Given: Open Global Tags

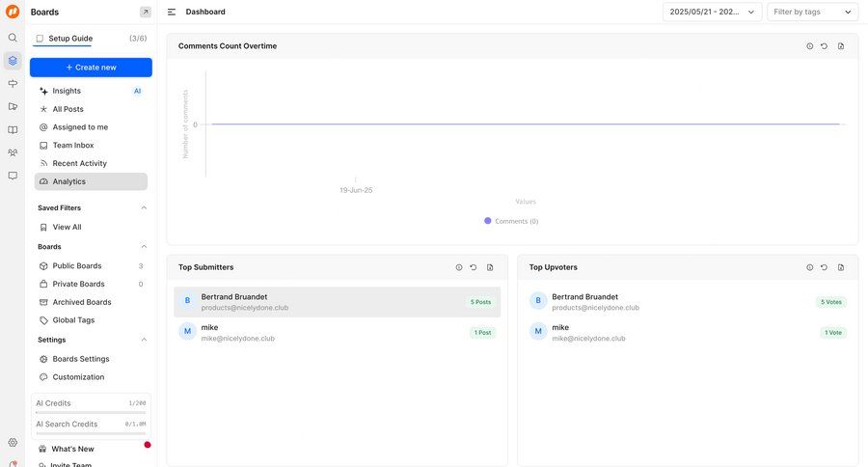Looking at the screenshot, I should tap(91, 320).
